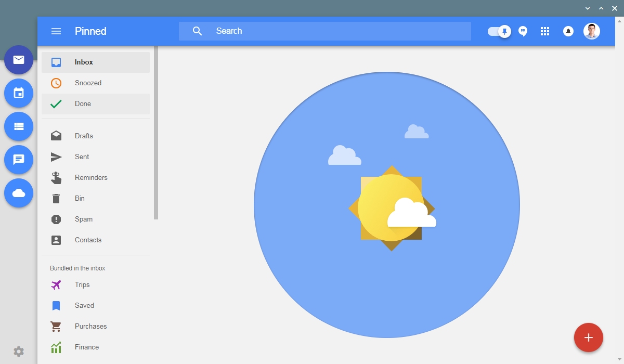Click in the Search field
624x364 pixels.
(x=325, y=31)
